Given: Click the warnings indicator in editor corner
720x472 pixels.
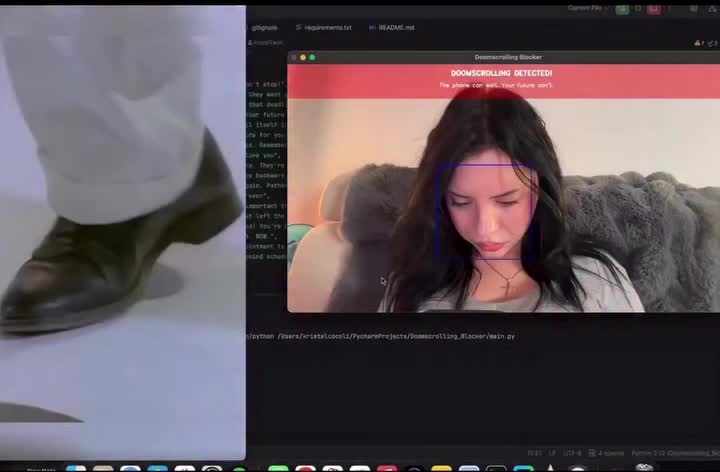Looking at the screenshot, I should (x=699, y=43).
